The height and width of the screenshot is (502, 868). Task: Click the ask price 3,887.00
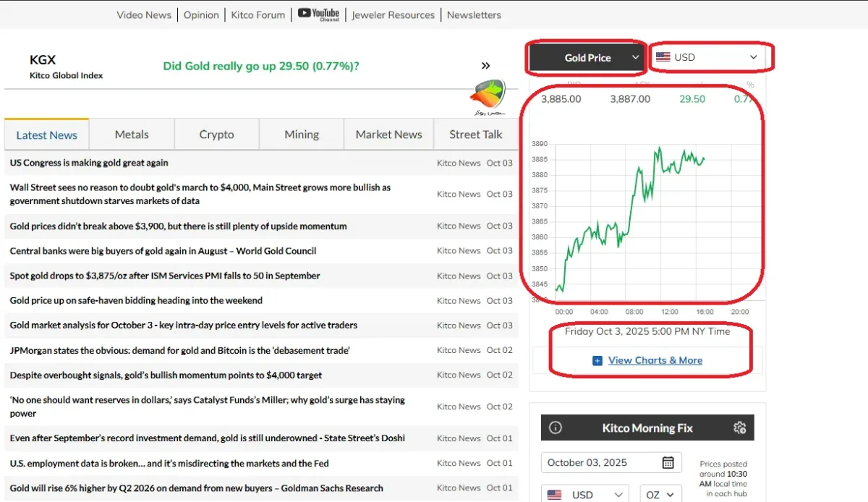point(630,99)
